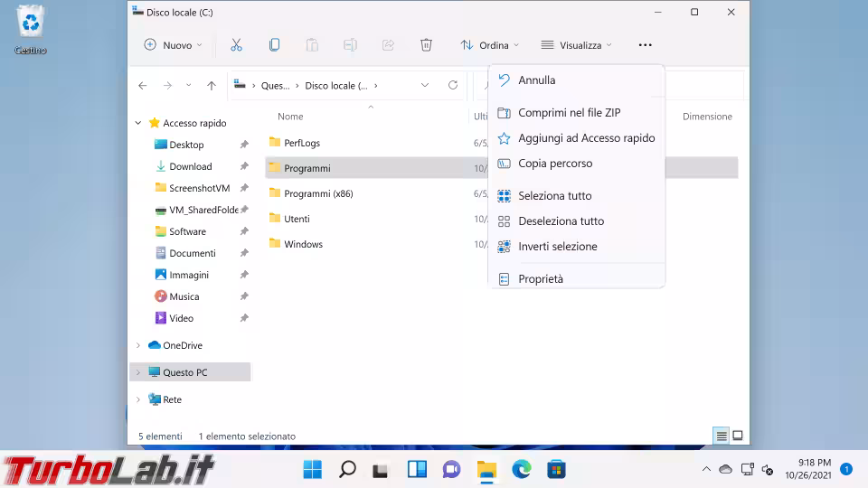
Task: Click the Delete trash icon in toolbar
Action: (x=426, y=45)
